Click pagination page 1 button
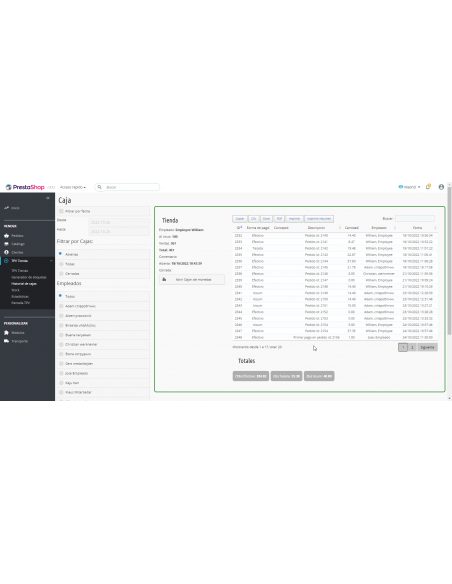 click(403, 347)
